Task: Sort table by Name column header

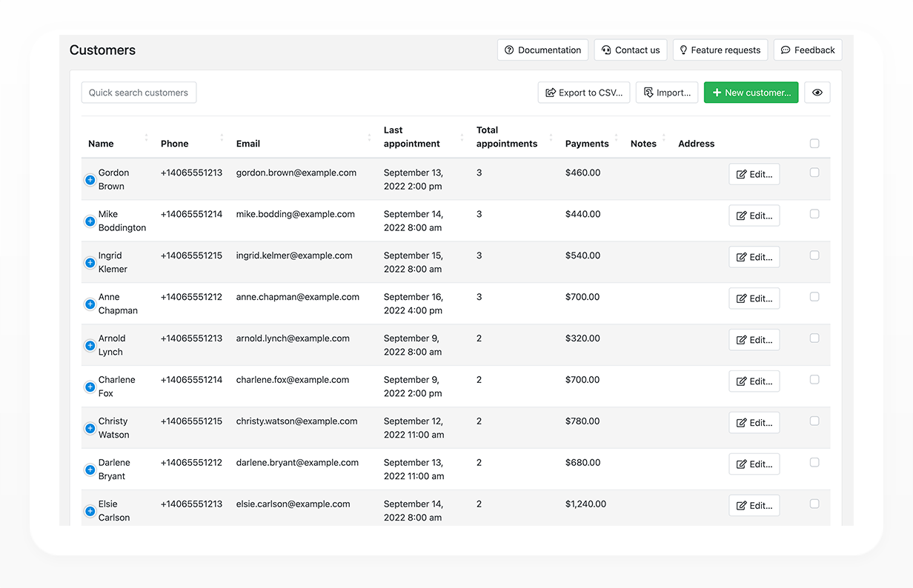Action: coord(101,144)
